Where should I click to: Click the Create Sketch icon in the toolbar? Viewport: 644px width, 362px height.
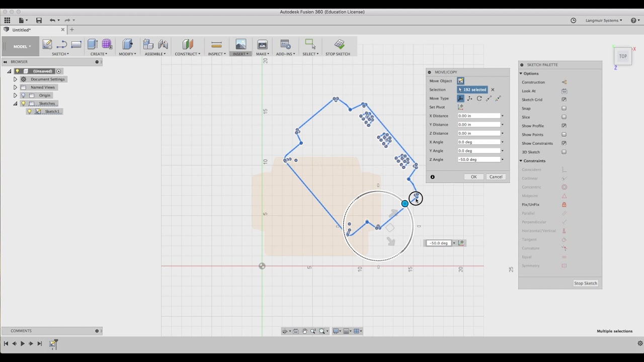[47, 44]
